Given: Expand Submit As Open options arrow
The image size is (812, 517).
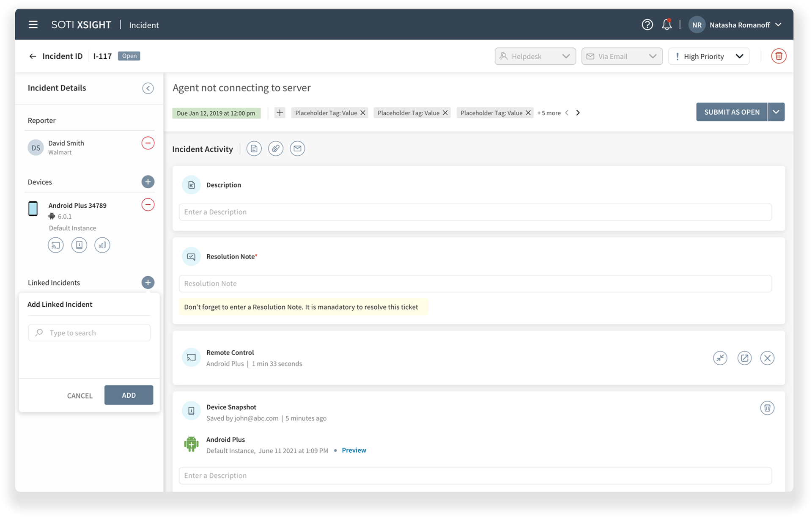Looking at the screenshot, I should tap(776, 112).
